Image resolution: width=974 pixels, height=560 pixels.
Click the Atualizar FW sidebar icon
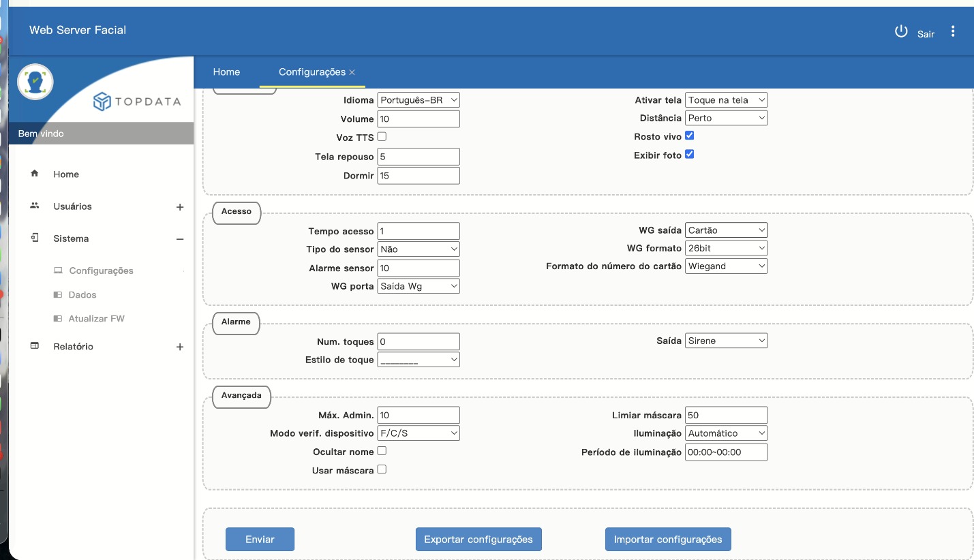[58, 318]
